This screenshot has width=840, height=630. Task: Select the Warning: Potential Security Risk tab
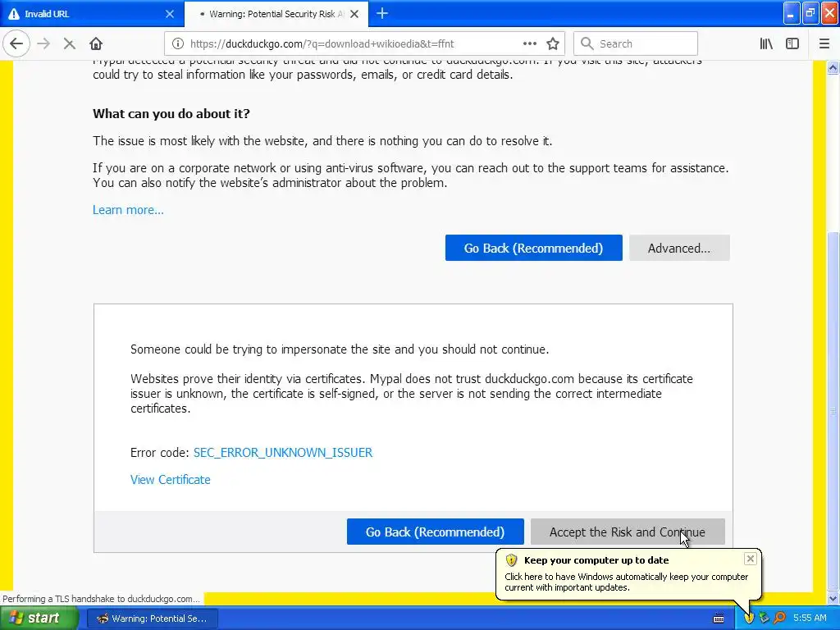(x=276, y=14)
